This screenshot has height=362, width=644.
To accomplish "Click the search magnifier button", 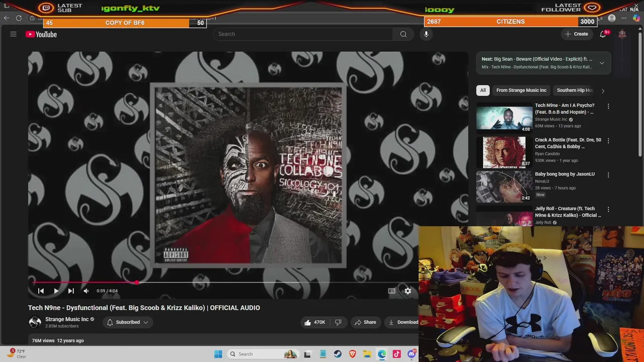I will click(403, 34).
